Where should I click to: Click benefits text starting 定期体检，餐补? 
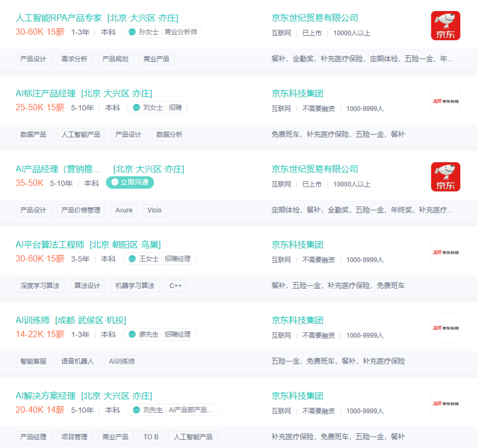[362, 210]
